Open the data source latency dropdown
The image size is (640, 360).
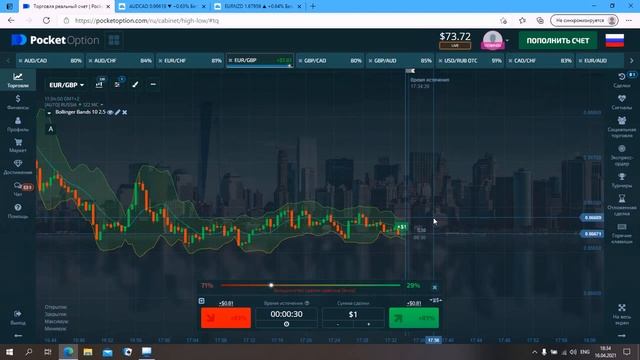(x=74, y=105)
